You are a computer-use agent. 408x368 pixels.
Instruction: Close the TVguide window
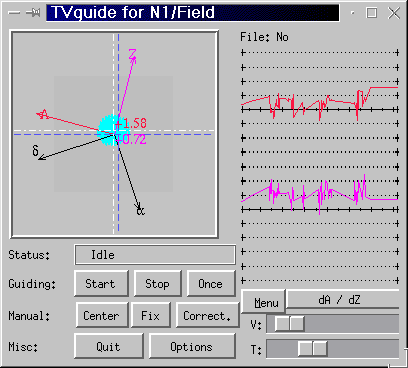coord(394,13)
